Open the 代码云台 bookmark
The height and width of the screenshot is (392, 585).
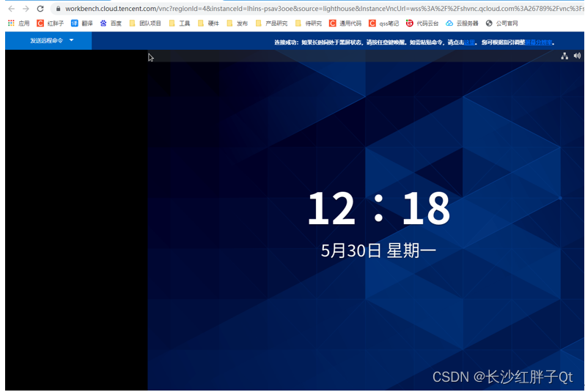tap(422, 23)
